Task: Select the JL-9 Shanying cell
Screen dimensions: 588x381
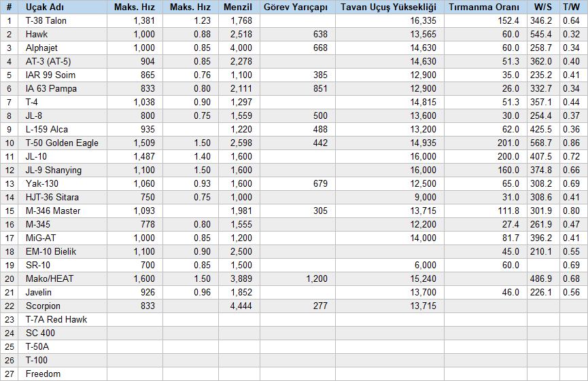Action: tap(63, 170)
